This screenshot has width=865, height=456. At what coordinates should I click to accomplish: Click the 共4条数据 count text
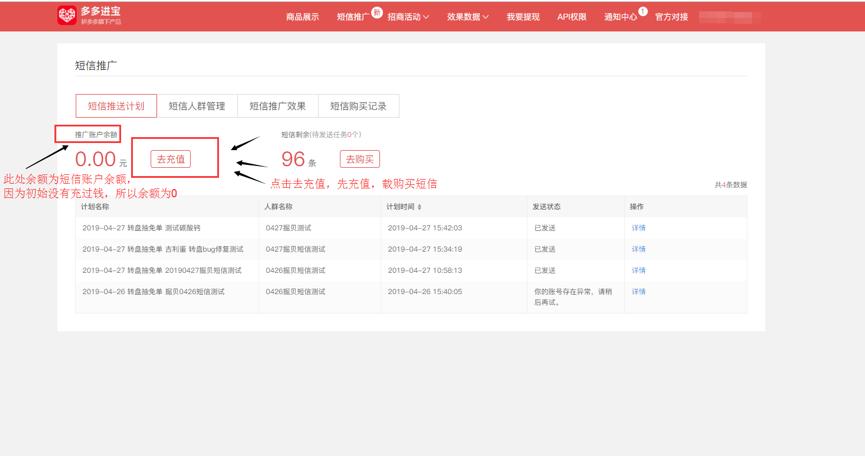pyautogui.click(x=730, y=185)
